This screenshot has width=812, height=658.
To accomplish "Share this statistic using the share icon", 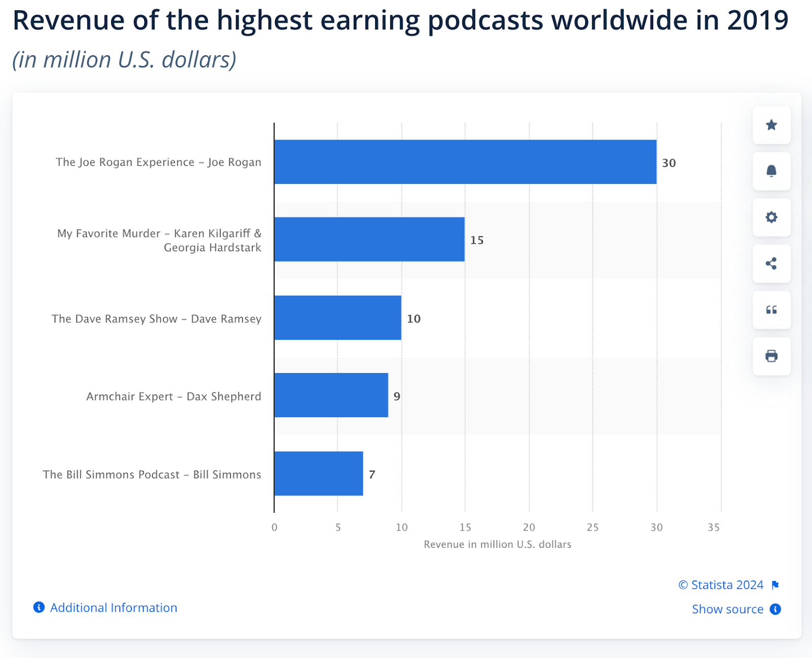I will tap(771, 264).
